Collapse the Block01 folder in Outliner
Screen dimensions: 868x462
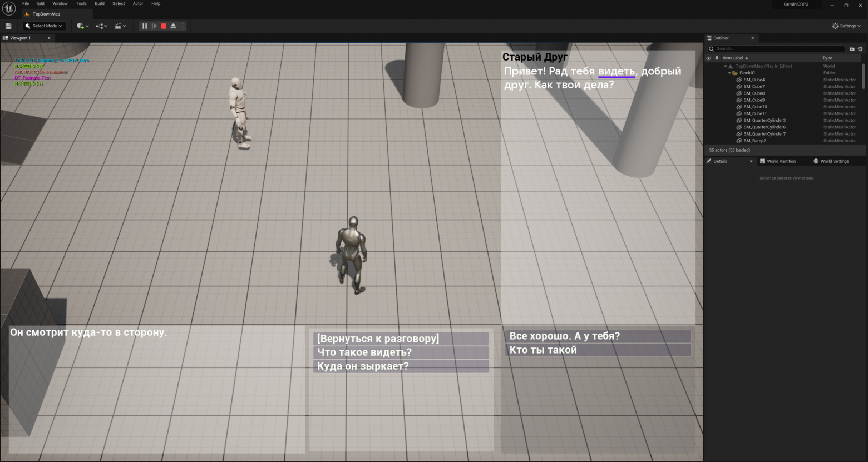(x=729, y=72)
